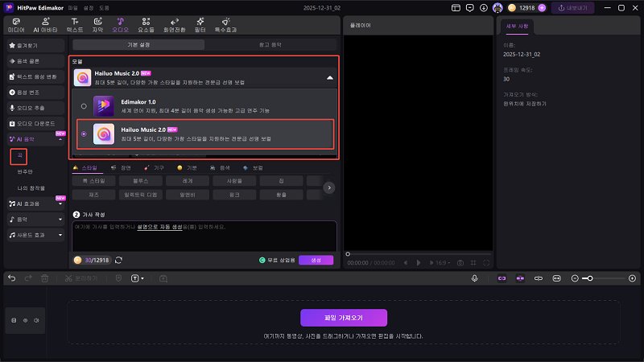Undo the last action in the timeline toolbar
644x362 pixels.
tap(12, 278)
